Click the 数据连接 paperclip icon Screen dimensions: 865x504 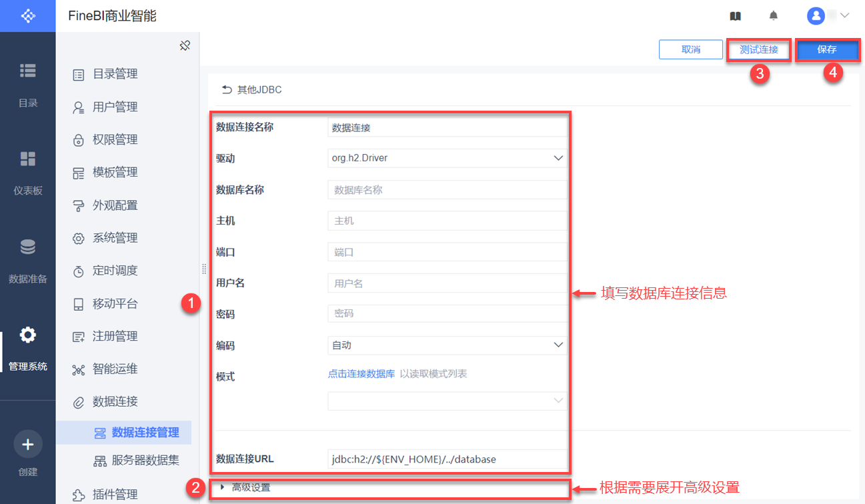click(79, 402)
